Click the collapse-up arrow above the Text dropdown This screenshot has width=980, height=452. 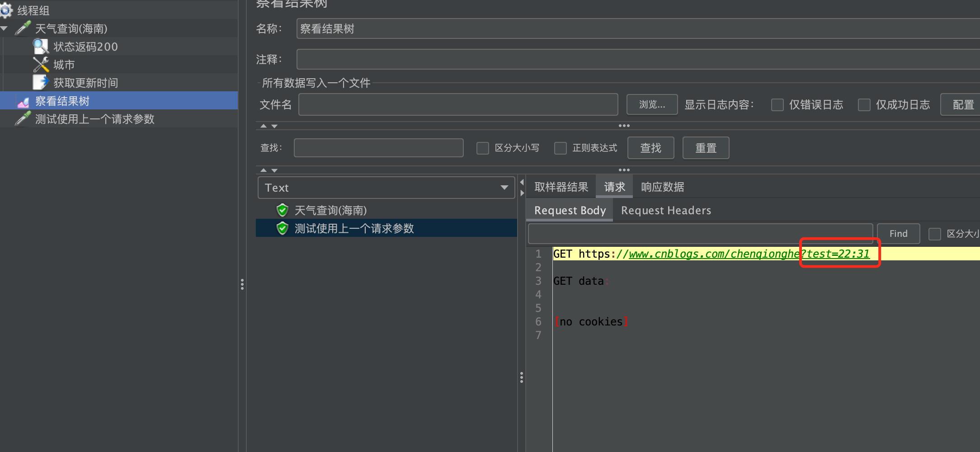[x=264, y=170]
